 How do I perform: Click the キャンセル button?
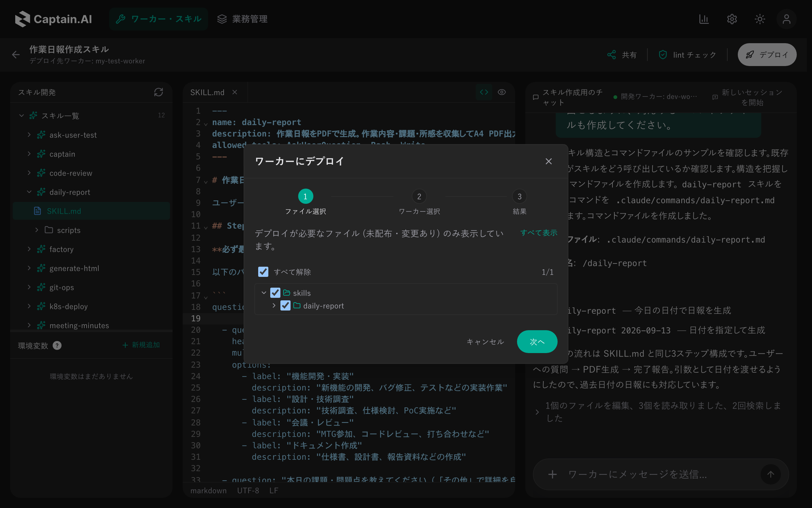pyautogui.click(x=485, y=342)
